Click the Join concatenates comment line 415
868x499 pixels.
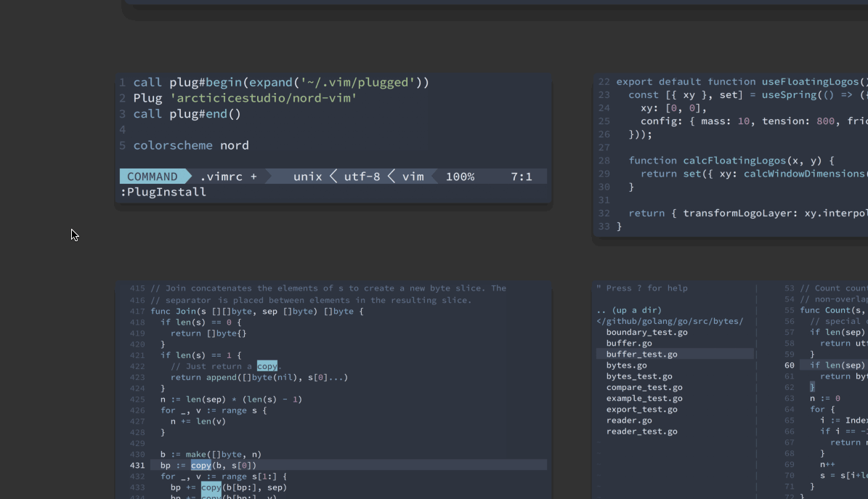tap(328, 288)
